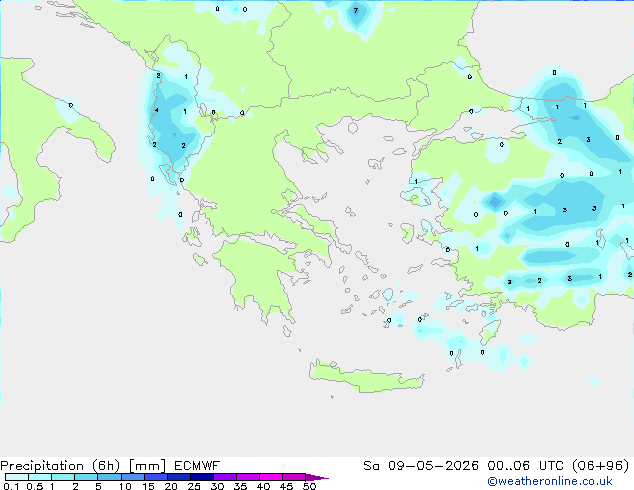The height and width of the screenshot is (490, 634).
Task: Click the "(06+96)" forecast step text
Action: (x=600, y=466)
